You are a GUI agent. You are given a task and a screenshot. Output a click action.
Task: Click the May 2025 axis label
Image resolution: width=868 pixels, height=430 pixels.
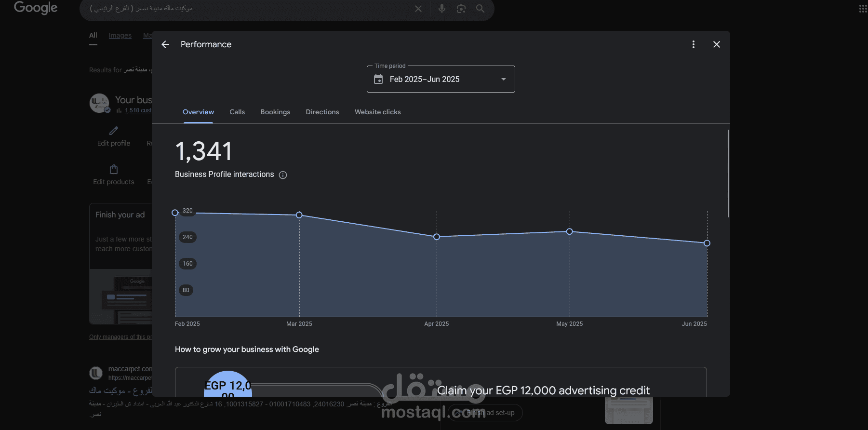coord(570,324)
